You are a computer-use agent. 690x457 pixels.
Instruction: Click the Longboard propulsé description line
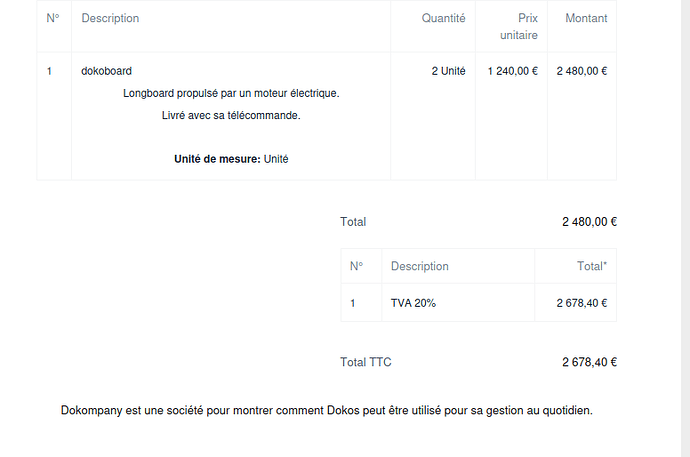pos(231,93)
